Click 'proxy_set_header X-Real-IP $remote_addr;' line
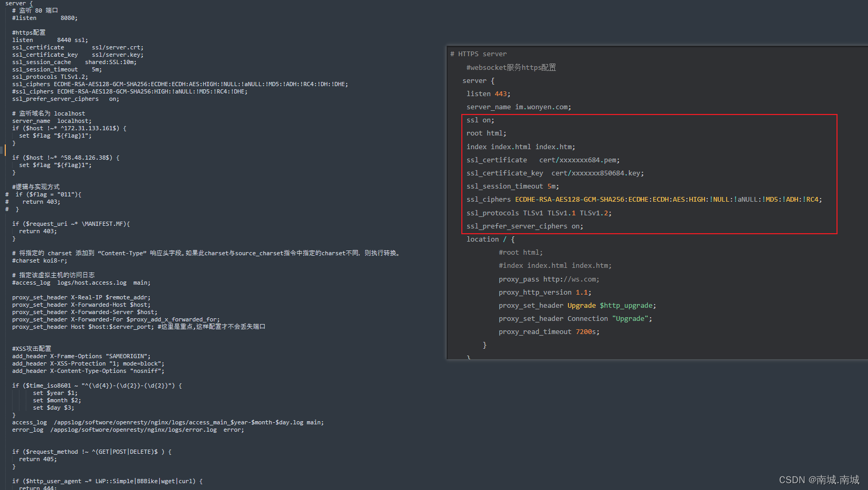 pyautogui.click(x=81, y=297)
